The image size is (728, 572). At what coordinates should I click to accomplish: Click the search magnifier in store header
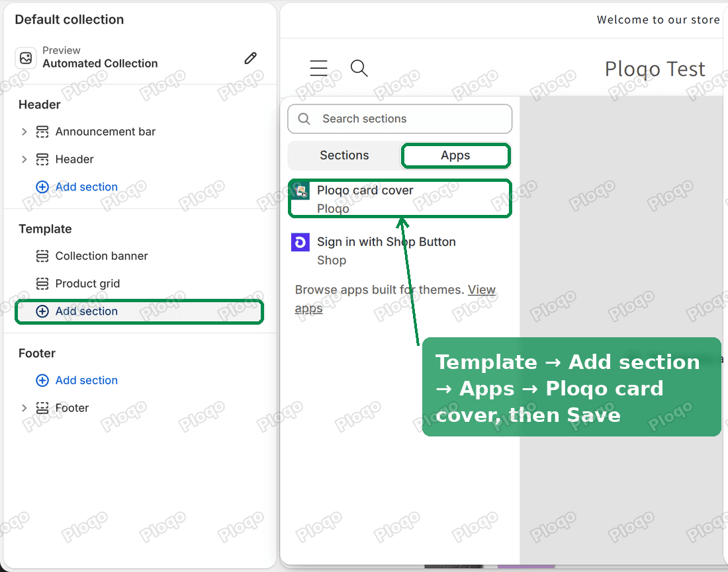(359, 68)
